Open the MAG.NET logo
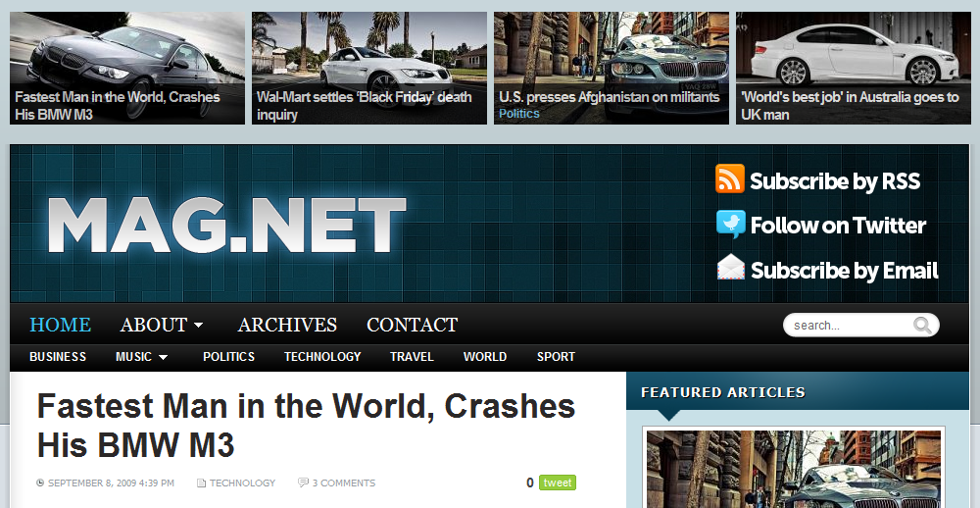Screen dimensions: 980x508 click(226, 226)
